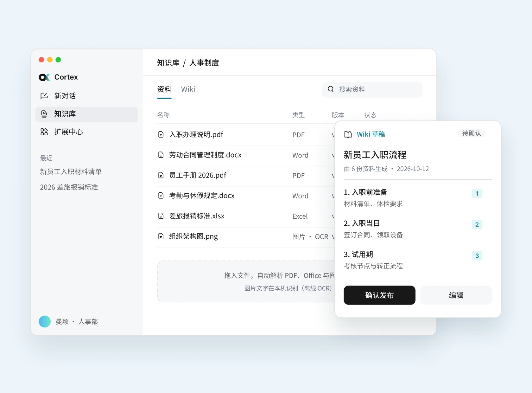This screenshot has width=532, height=393.
Task: Open the file 劳动合同管理制度.docx
Action: click(x=205, y=155)
